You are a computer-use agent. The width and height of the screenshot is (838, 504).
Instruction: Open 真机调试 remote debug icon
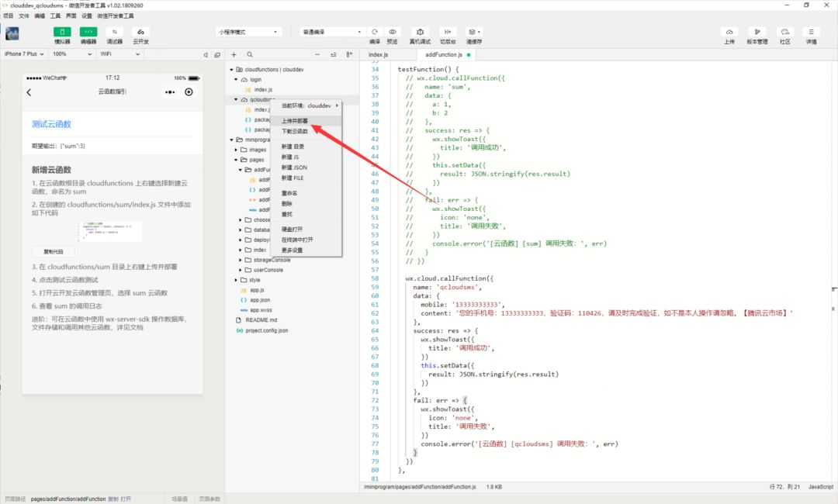[420, 32]
